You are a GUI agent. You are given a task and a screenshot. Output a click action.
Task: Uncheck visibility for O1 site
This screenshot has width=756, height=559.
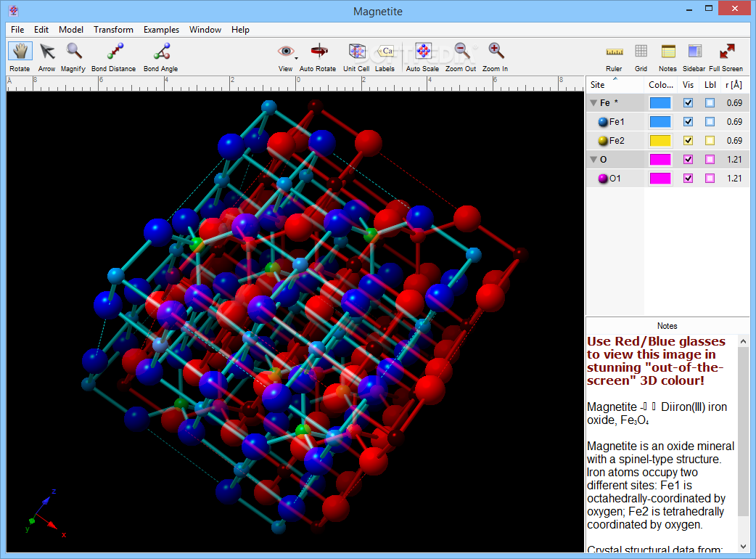click(x=688, y=178)
